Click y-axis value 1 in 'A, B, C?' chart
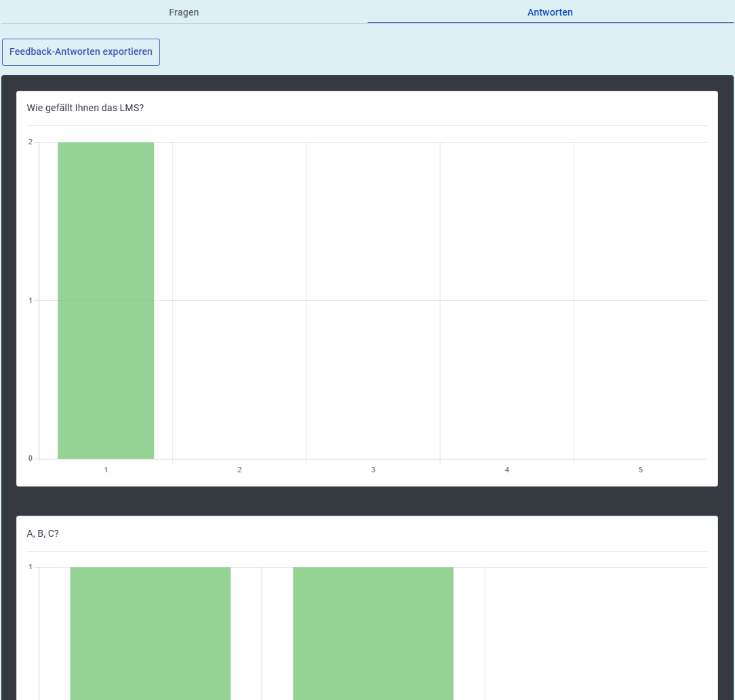The width and height of the screenshot is (735, 700). click(31, 567)
